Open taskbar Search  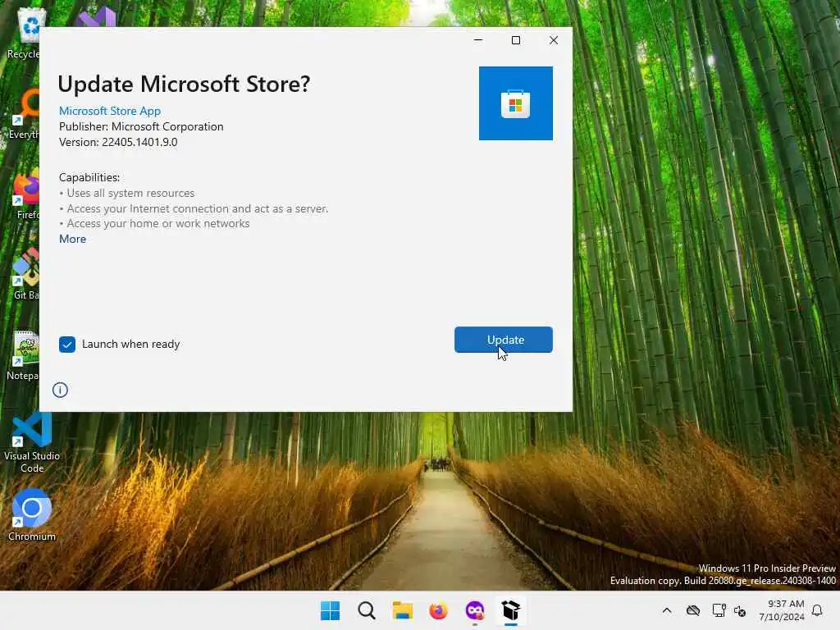coord(367,610)
